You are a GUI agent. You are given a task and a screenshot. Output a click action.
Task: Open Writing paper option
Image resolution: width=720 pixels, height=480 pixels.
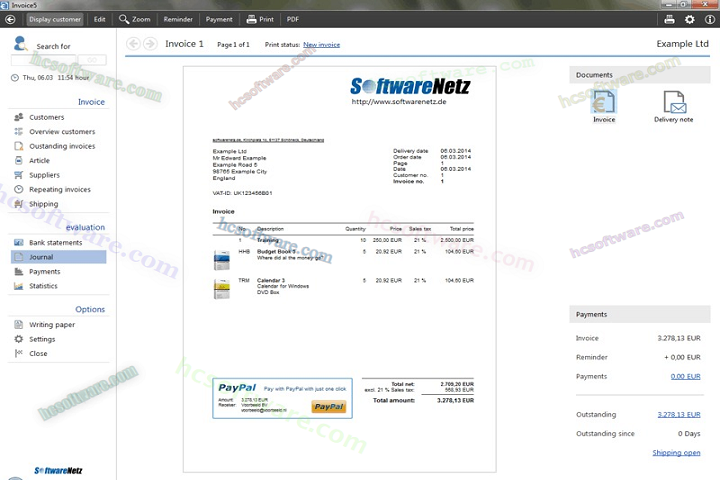[52, 325]
